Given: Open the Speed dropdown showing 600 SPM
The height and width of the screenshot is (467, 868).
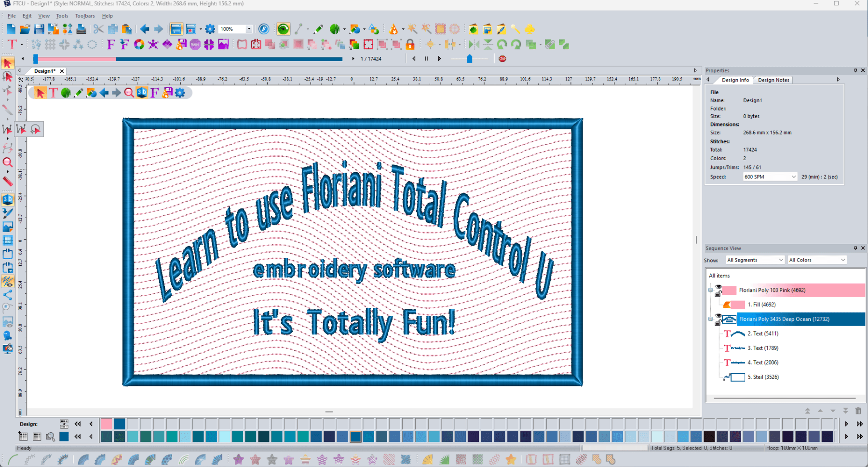Looking at the screenshot, I should coord(795,177).
